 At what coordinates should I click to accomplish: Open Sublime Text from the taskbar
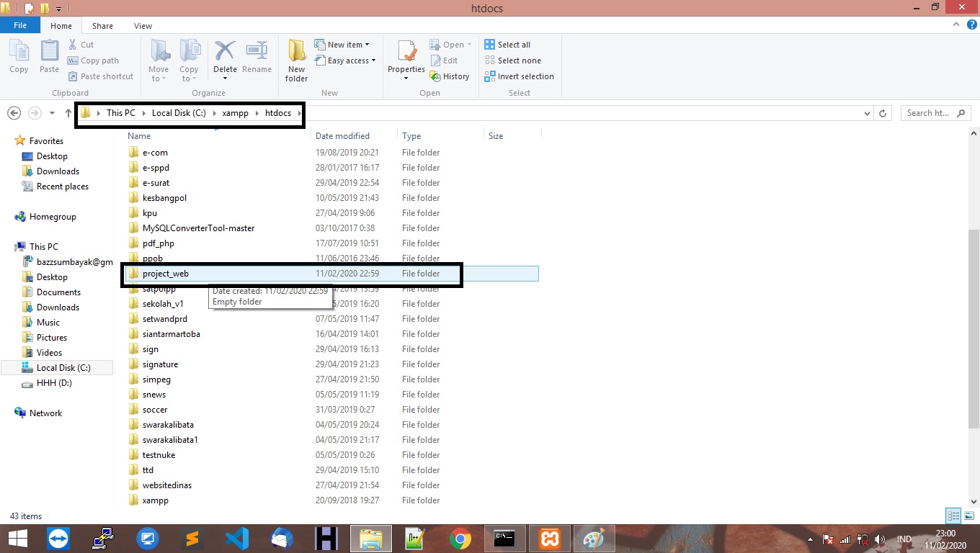click(192, 538)
